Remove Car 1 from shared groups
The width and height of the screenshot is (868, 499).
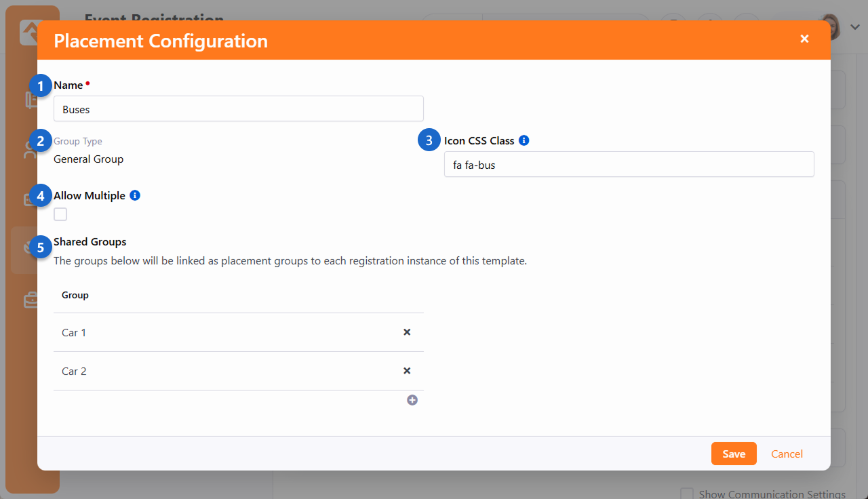407,332
